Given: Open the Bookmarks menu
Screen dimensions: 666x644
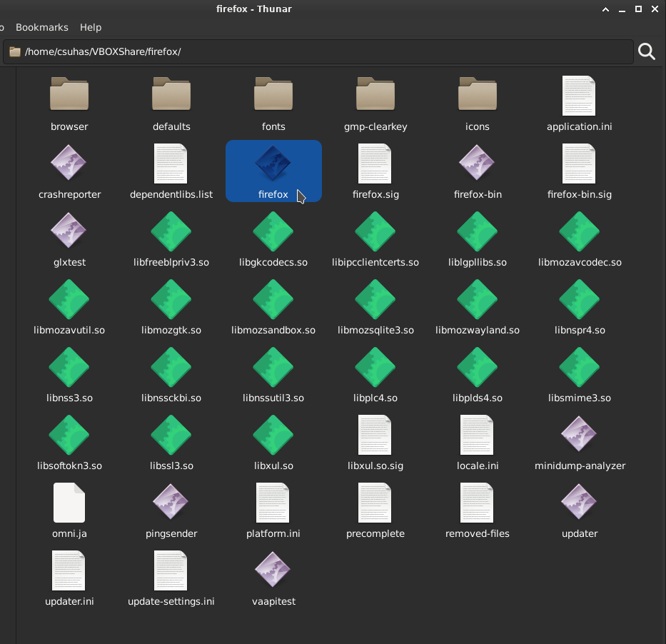Looking at the screenshot, I should click(42, 27).
